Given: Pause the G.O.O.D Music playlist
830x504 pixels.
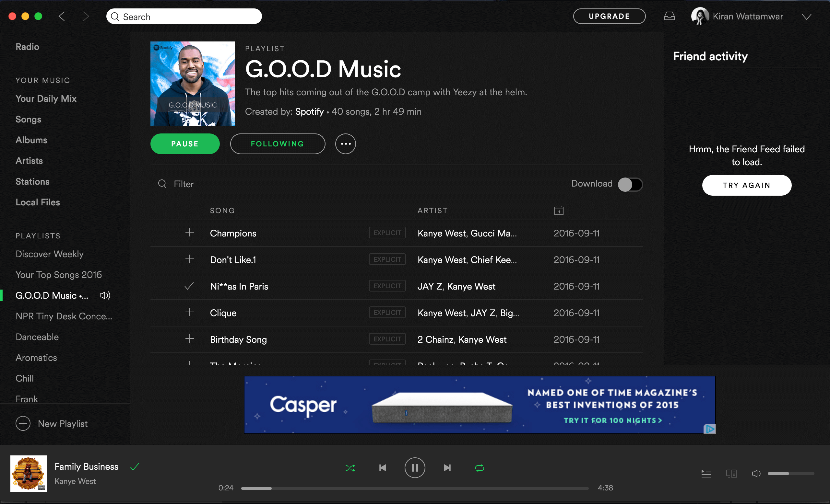Looking at the screenshot, I should coord(185,144).
